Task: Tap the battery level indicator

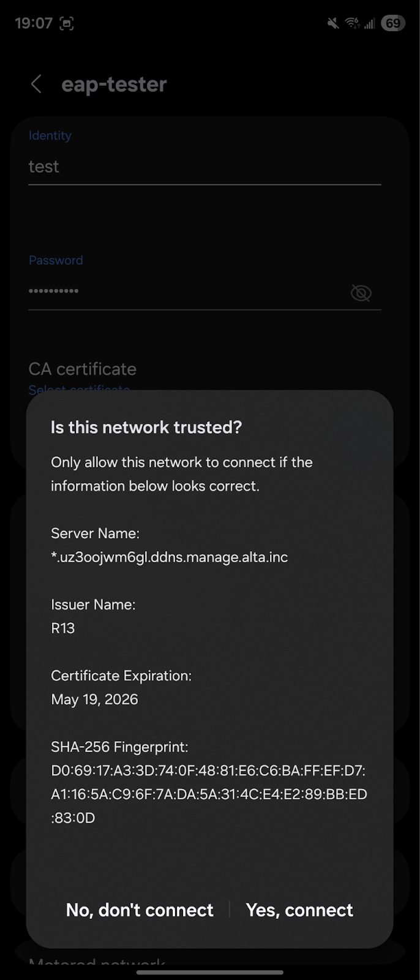Action: [392, 23]
